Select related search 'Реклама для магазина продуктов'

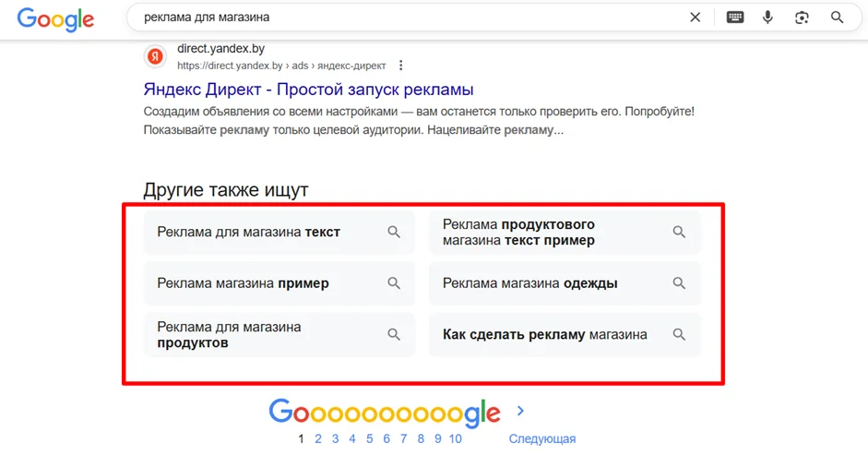click(279, 334)
